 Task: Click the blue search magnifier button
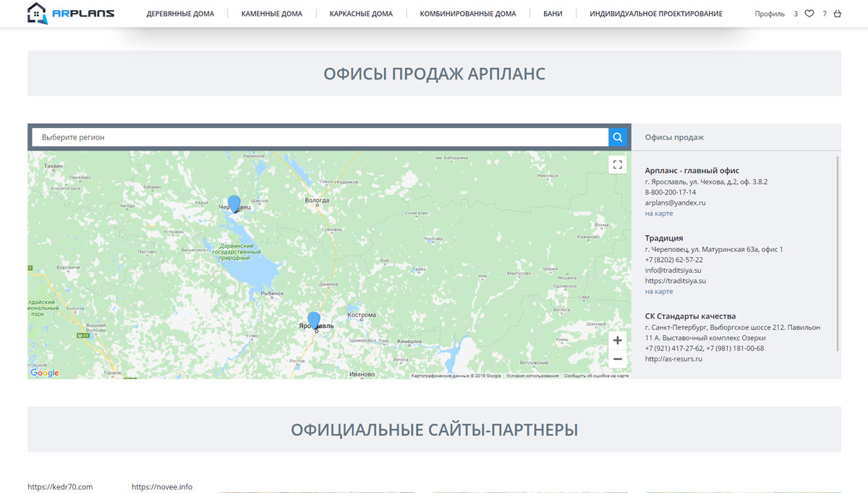(618, 137)
